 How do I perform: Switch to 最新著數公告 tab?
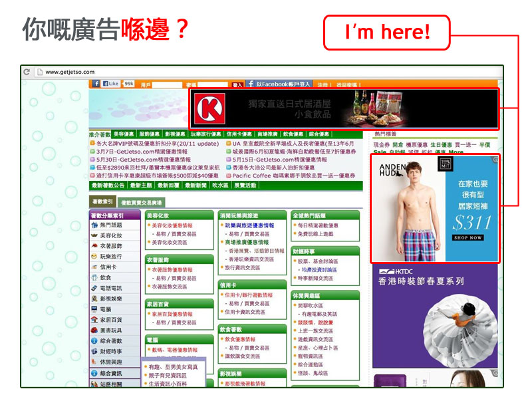(108, 186)
